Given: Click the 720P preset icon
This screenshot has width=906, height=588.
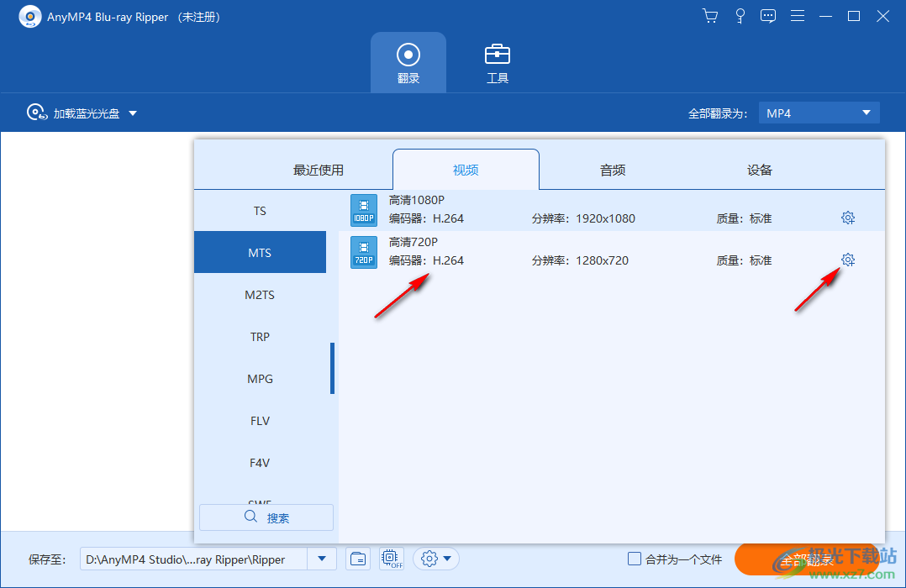Looking at the screenshot, I should tap(364, 252).
